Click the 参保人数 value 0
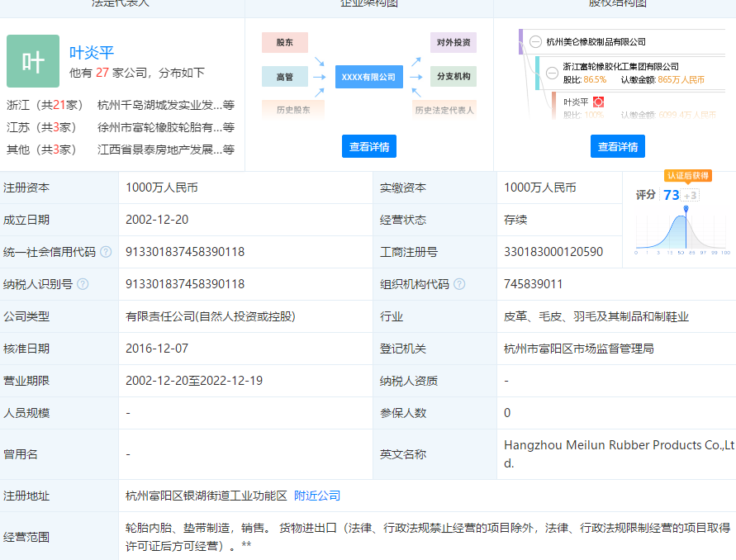The width and height of the screenshot is (736, 560). [507, 413]
